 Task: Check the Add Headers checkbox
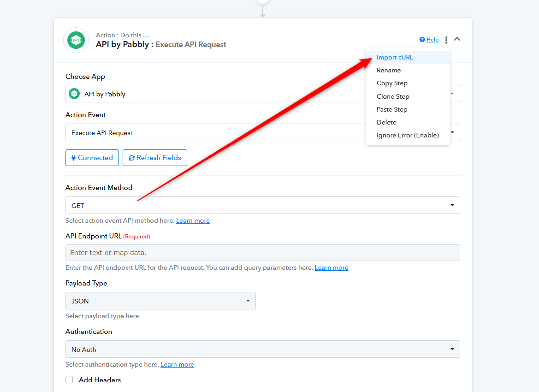(x=70, y=380)
